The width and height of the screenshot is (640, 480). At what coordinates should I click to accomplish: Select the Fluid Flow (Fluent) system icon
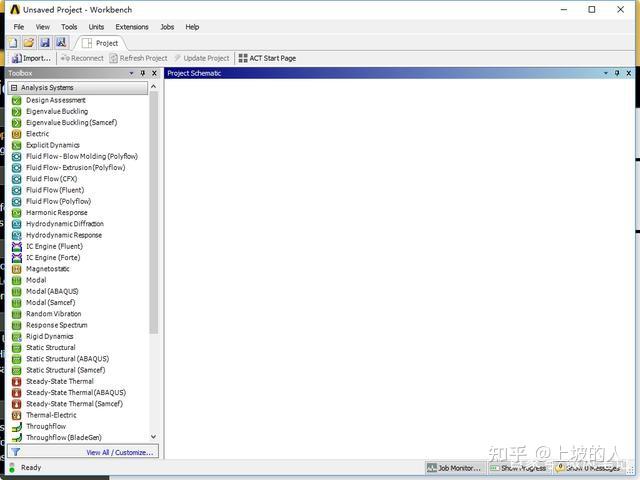pos(16,190)
